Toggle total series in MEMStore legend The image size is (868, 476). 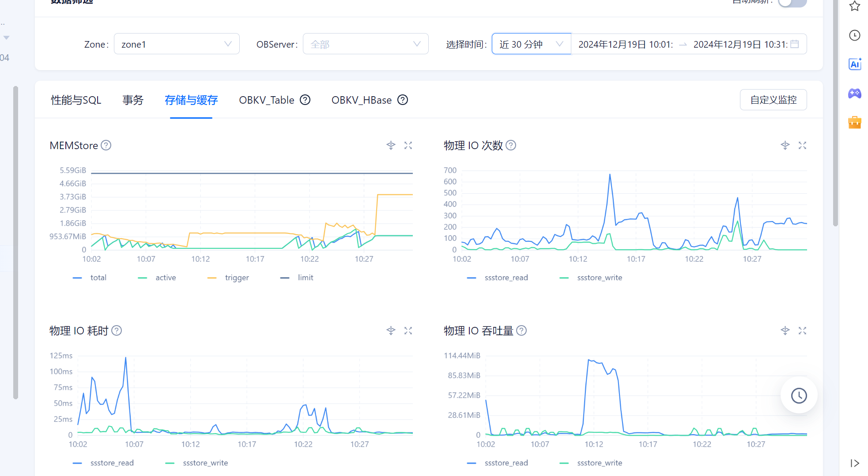90,277
